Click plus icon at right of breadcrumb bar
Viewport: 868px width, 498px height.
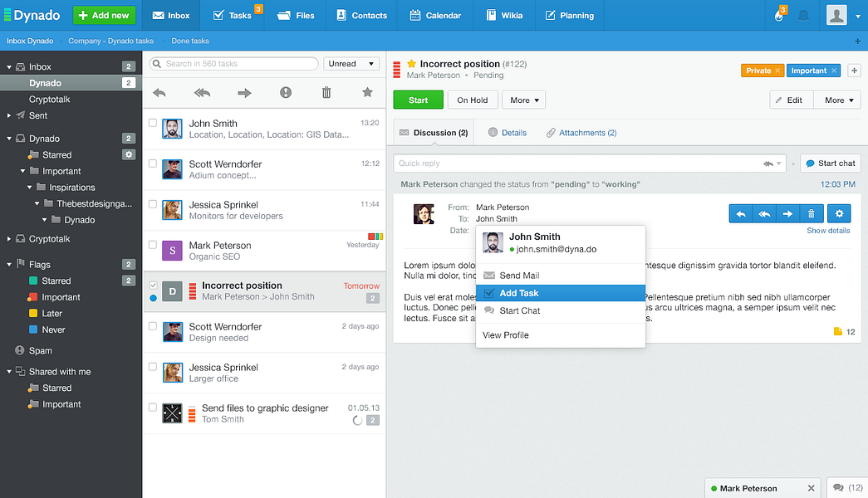point(857,41)
